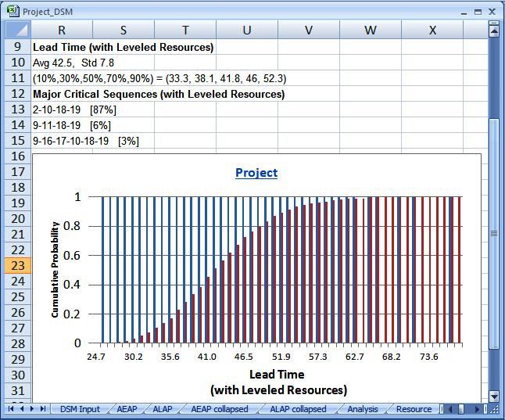The height and width of the screenshot is (420, 505).
Task: Select column V header
Action: 309,30
